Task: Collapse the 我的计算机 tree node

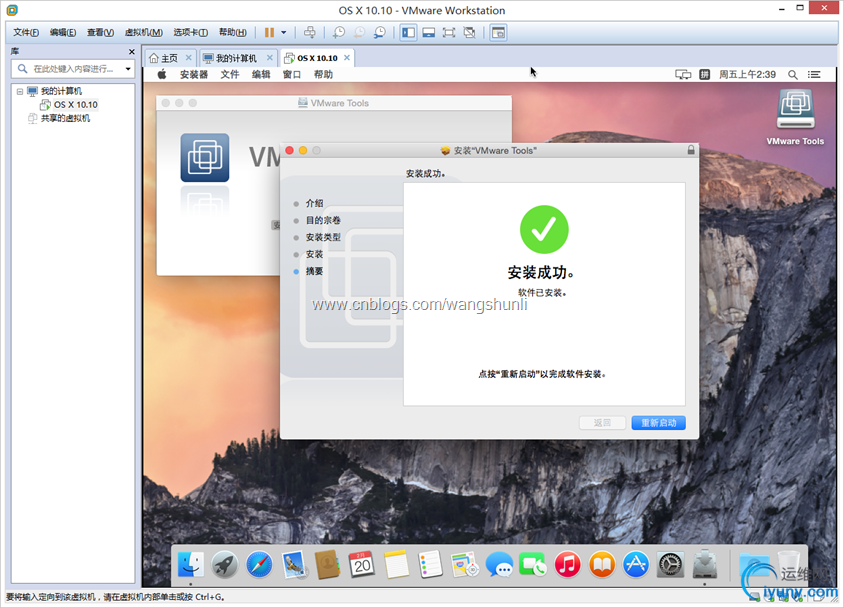Action: pos(20,91)
